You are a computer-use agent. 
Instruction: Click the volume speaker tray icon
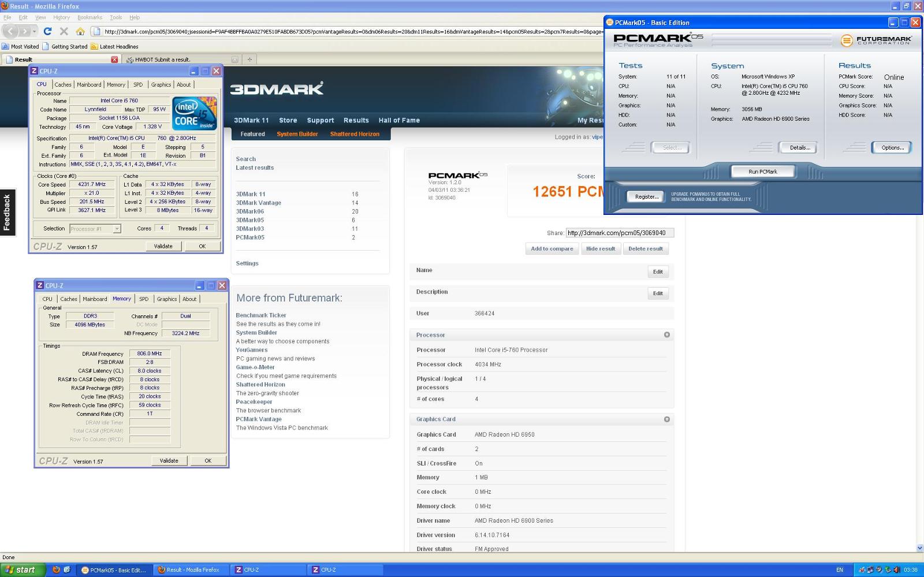click(897, 570)
